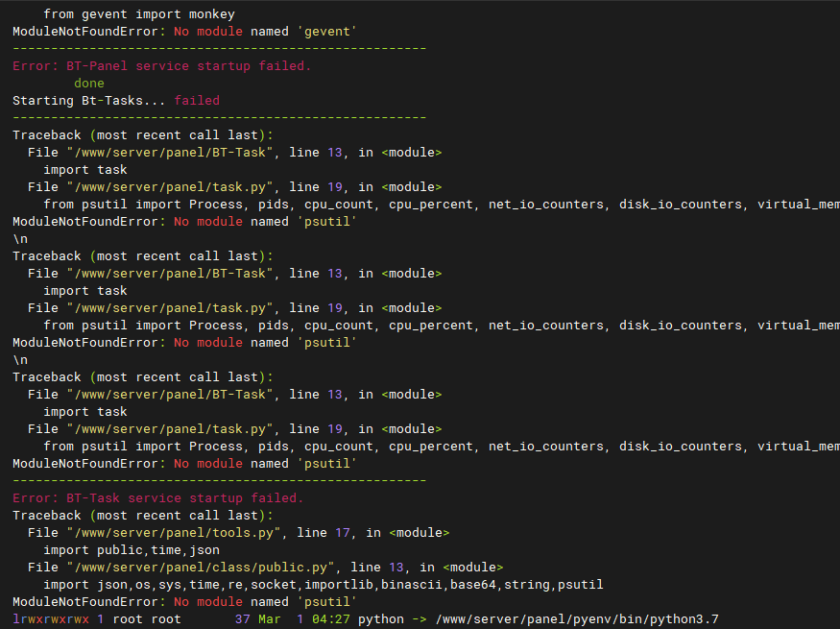Click the lrwxrwxrwx permissions string

point(50,619)
